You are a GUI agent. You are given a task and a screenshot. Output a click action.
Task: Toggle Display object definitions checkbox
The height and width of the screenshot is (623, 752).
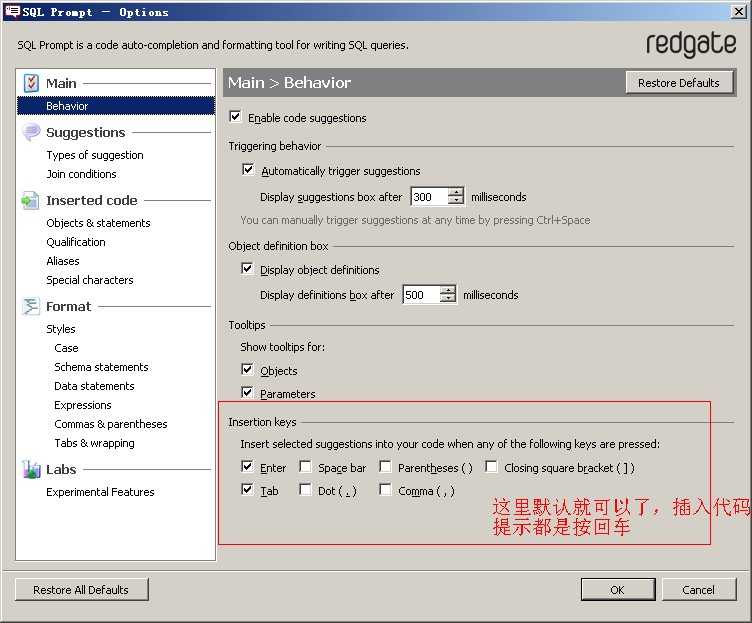click(247, 269)
